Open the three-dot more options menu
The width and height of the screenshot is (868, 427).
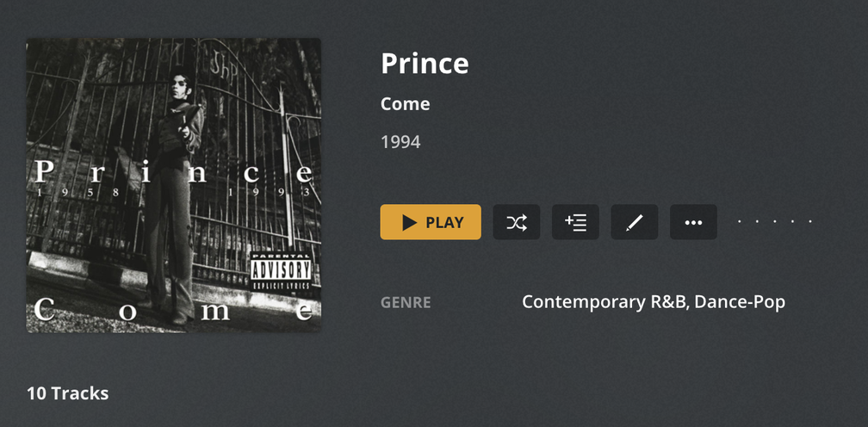pos(693,222)
